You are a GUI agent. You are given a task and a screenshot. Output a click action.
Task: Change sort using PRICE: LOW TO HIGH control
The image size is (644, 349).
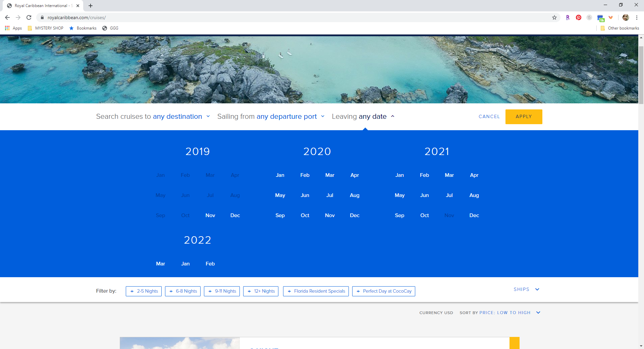click(504, 312)
